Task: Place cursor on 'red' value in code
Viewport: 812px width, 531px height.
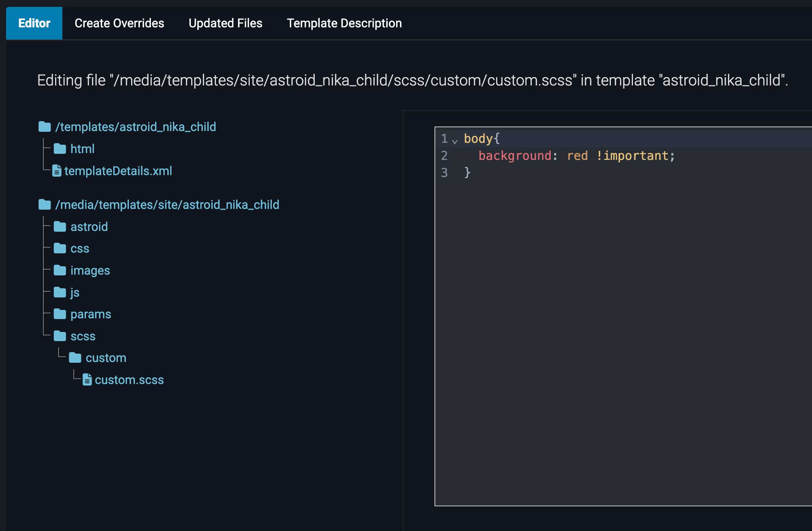Action: pyautogui.click(x=577, y=156)
